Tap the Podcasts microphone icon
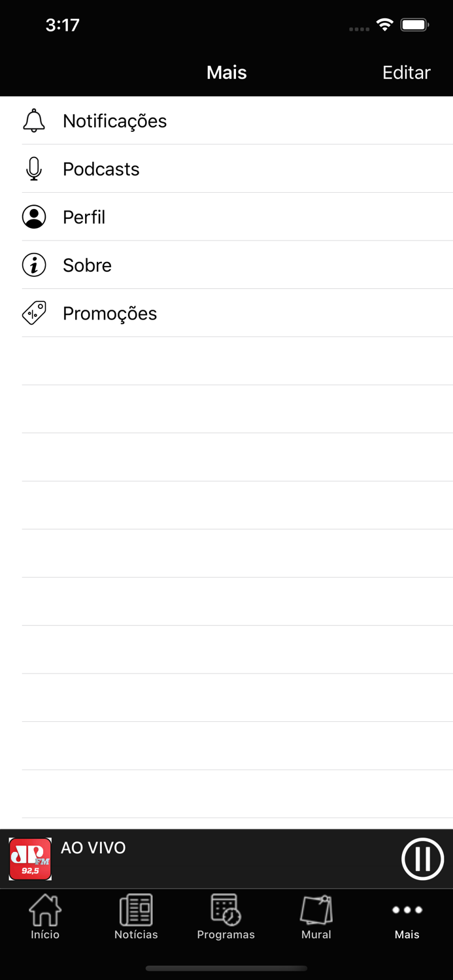The image size is (453, 980). coord(34,169)
